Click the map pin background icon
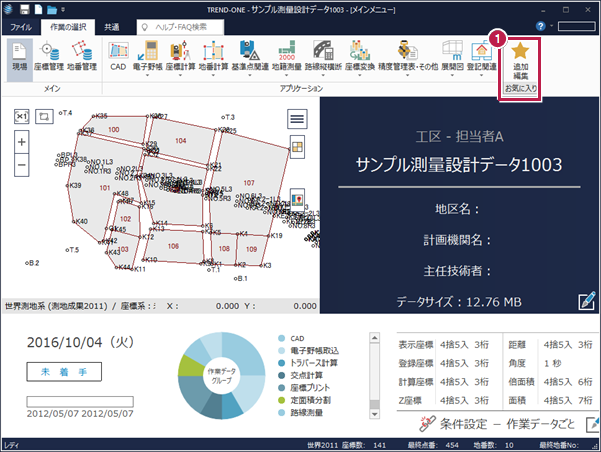The image size is (601, 452). 297,199
